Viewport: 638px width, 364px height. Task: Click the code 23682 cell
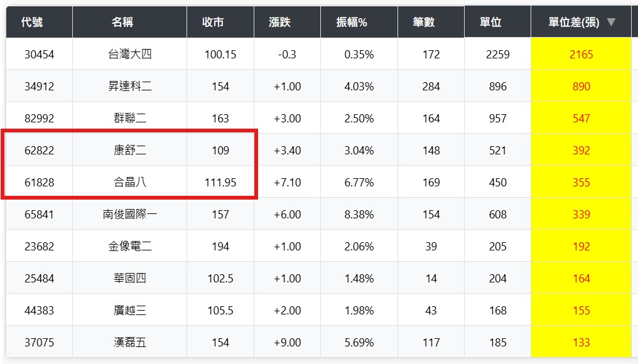tap(39, 247)
